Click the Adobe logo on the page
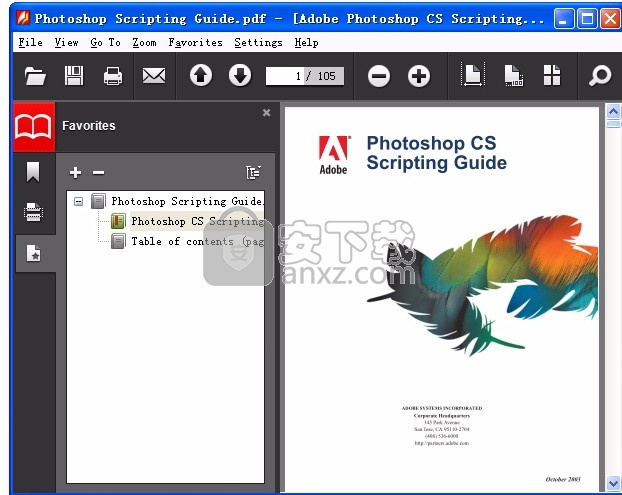 334,155
